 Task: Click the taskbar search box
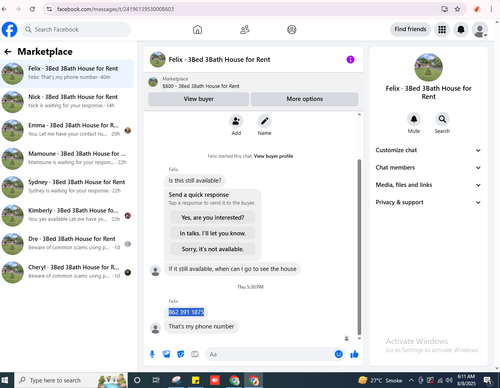[x=71, y=380]
